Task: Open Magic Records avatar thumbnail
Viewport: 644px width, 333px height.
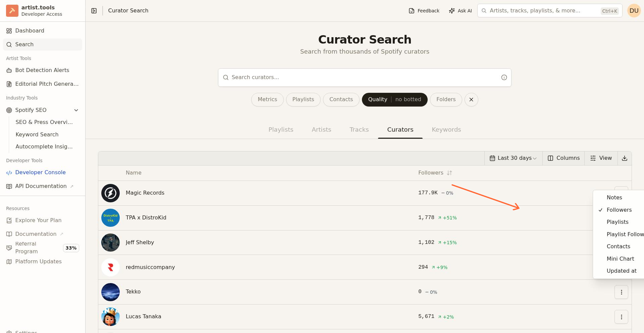Action: click(x=110, y=193)
